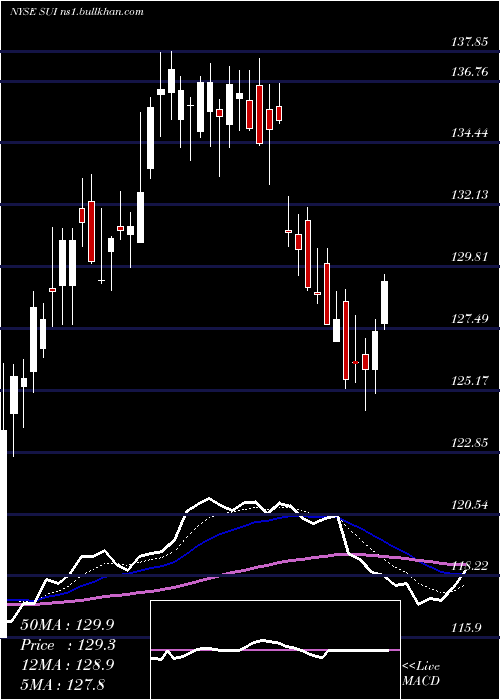Click the Price : 129.3 reading
This screenshot has height=700, width=500.
(x=68, y=645)
